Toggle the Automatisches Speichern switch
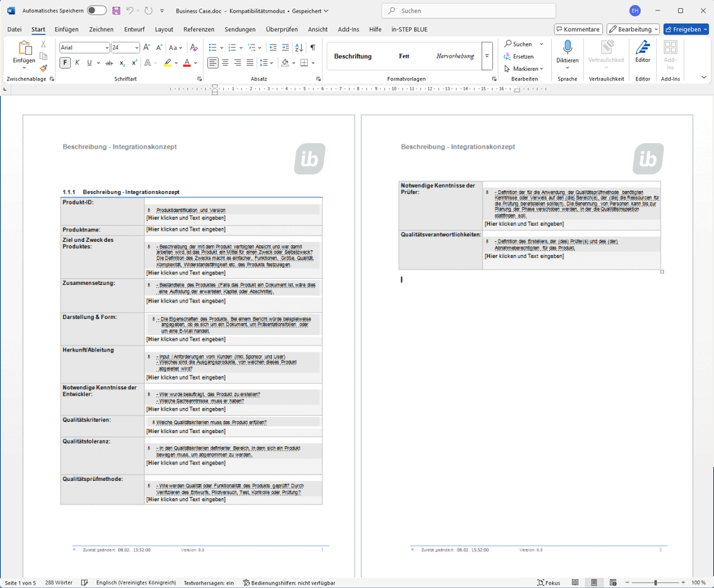714x588 pixels. tap(97, 10)
